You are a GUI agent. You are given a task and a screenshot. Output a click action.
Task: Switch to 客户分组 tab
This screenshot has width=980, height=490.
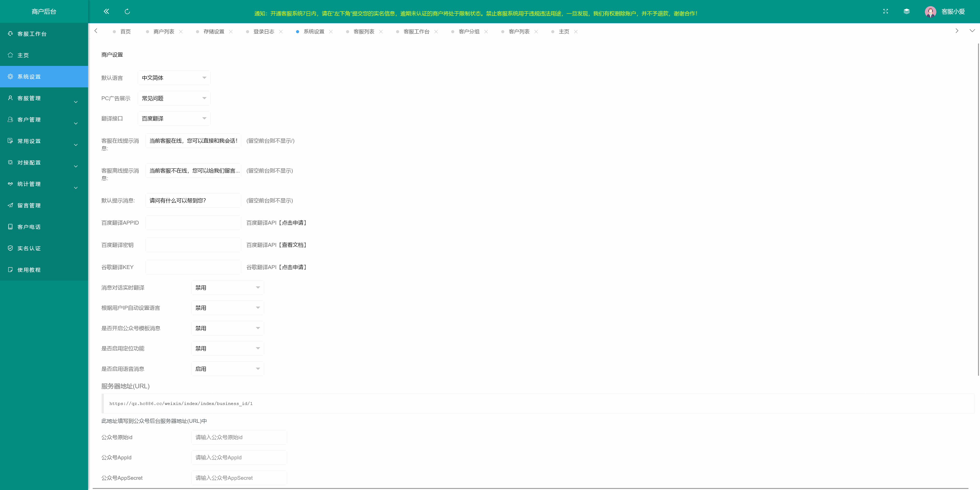pyautogui.click(x=469, y=32)
